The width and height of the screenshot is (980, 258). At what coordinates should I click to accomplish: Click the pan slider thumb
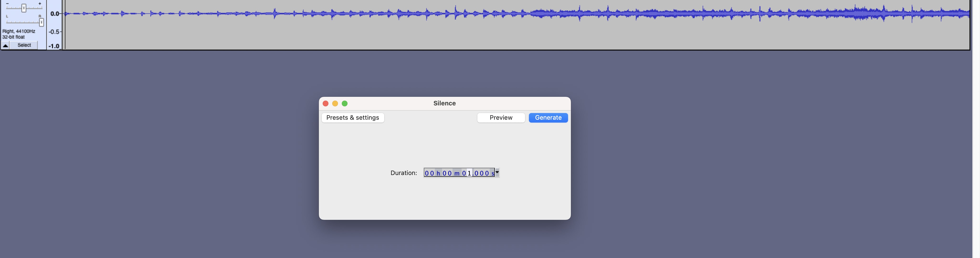[x=42, y=23]
